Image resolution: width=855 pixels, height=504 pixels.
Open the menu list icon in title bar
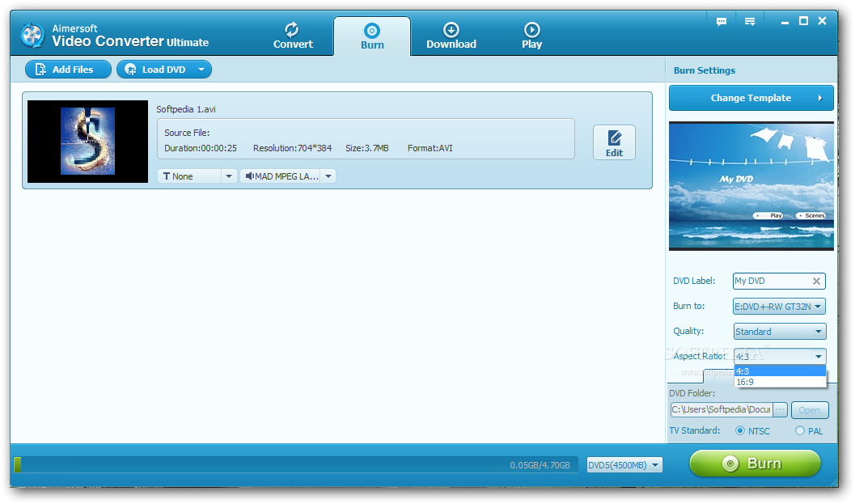(751, 22)
